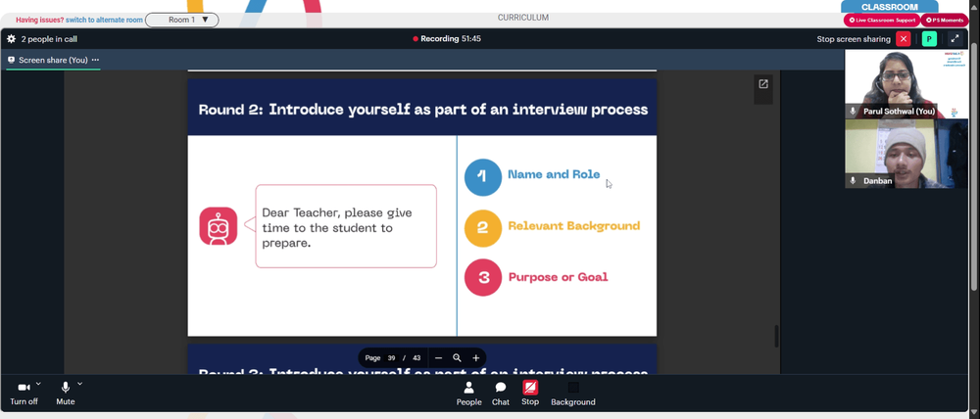The width and height of the screenshot is (980, 419).
Task: Pop out the shared document
Action: (x=763, y=83)
